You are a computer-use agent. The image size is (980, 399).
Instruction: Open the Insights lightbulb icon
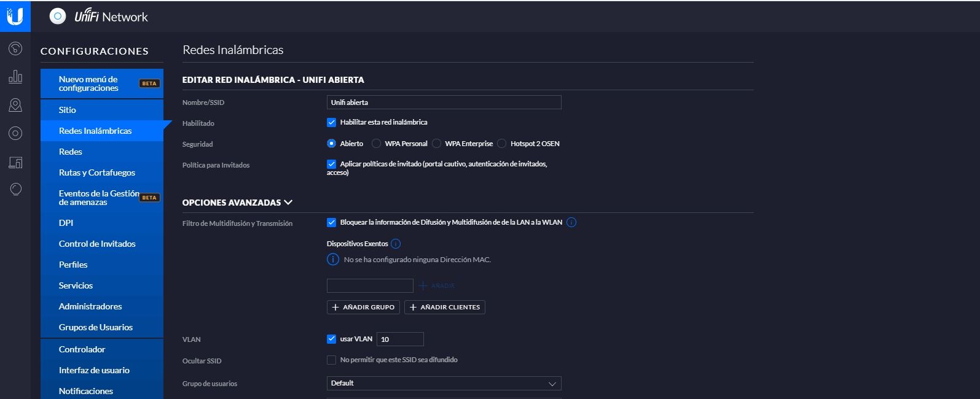pos(15,189)
